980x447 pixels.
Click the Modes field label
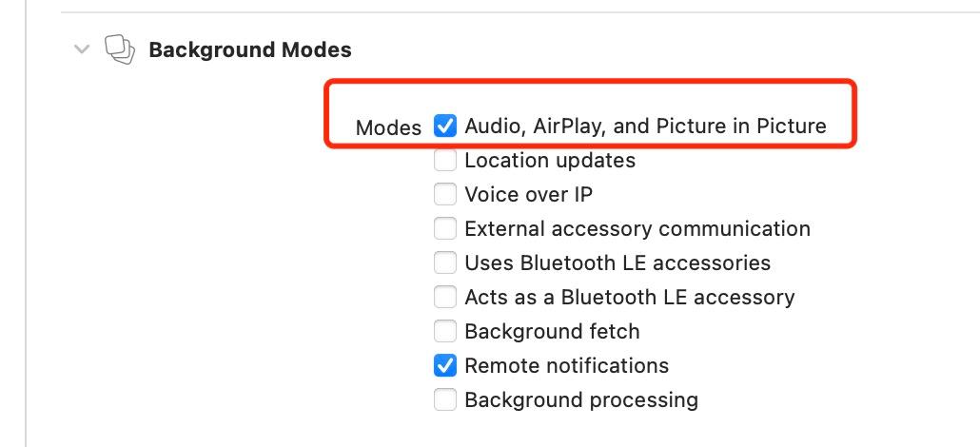(x=388, y=127)
